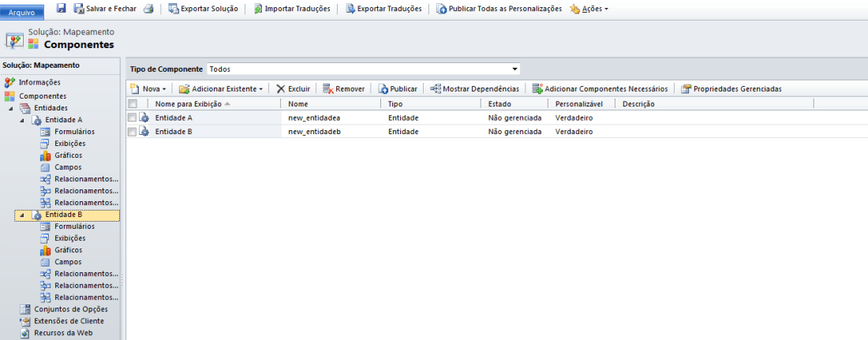The image size is (868, 340).
Task: Open Propriedades Gerenciadas
Action: click(x=731, y=89)
